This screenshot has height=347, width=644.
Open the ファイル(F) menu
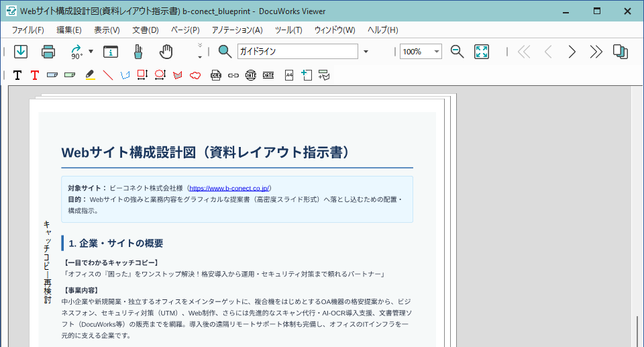click(28, 30)
